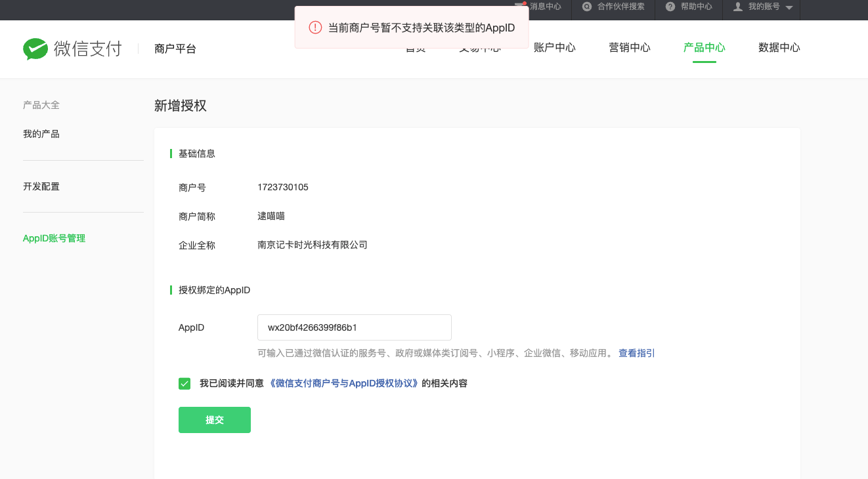Image resolution: width=868 pixels, height=479 pixels.
Task: Click the help center question mark icon
Action: [670, 7]
